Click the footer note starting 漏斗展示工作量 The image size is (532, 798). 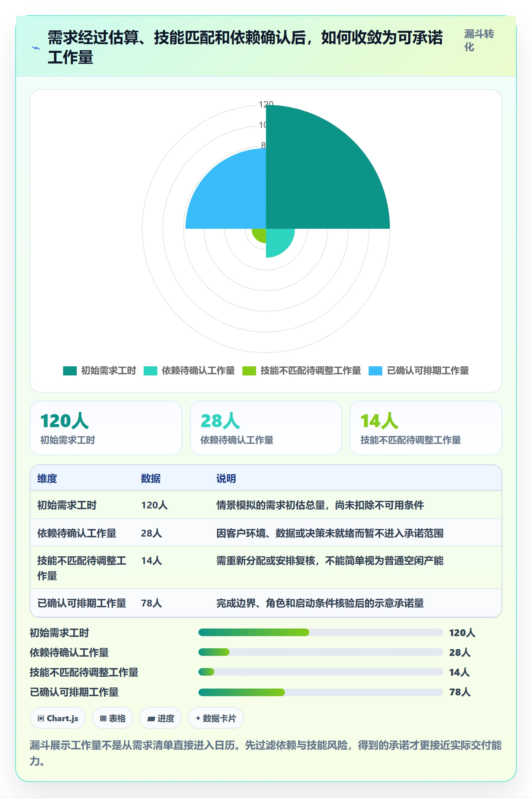point(266,753)
